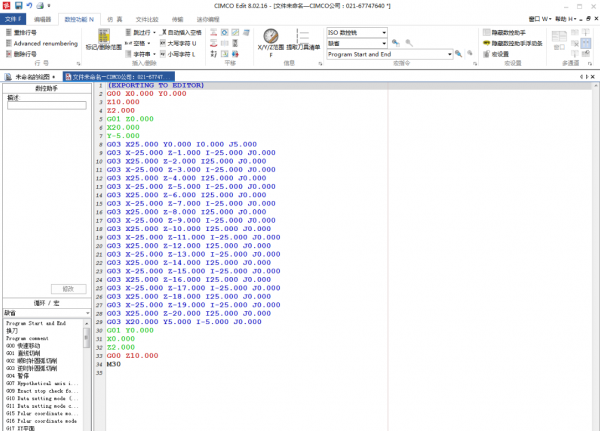Select the 文件未命名 CIMCO document tab
Image resolution: width=600 pixels, height=431 pixels.
pyautogui.click(x=119, y=77)
